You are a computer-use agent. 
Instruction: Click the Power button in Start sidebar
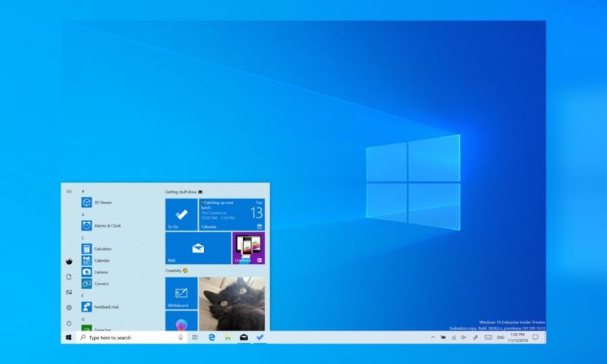pos(69,323)
